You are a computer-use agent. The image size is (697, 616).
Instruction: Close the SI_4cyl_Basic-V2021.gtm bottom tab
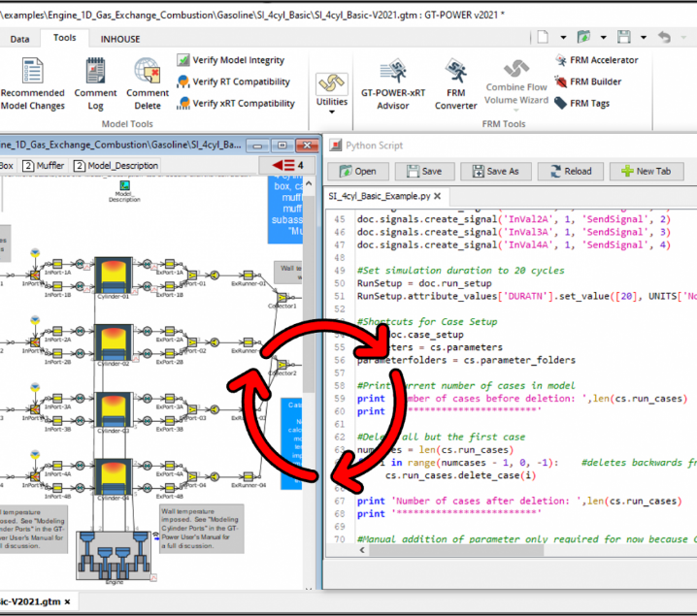[68, 601]
